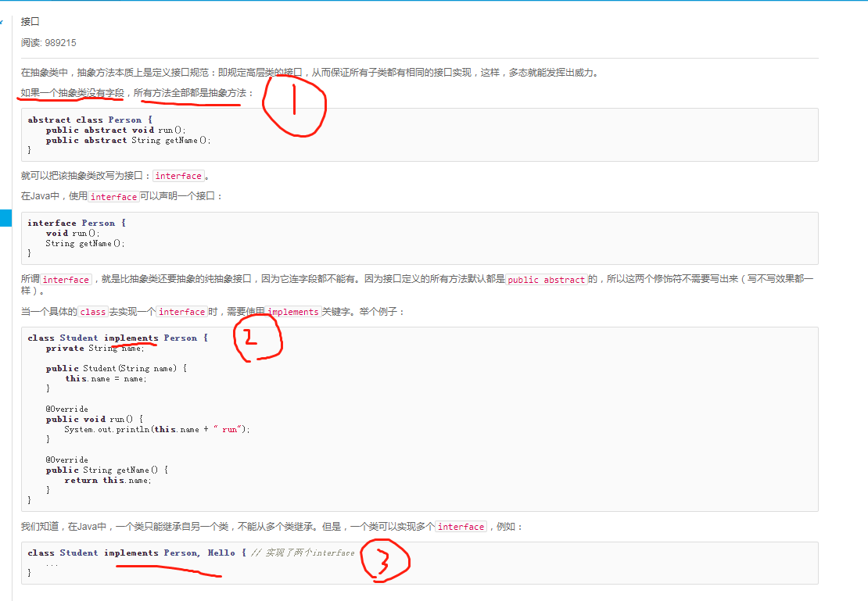Click code line abstract class Person {
The width and height of the screenshot is (868, 601).
click(90, 120)
